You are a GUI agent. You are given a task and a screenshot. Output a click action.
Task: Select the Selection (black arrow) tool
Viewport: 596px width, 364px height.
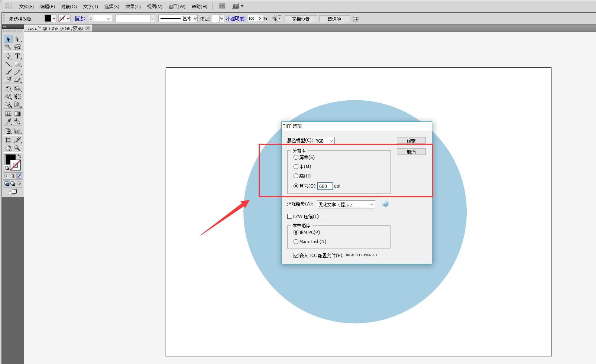click(x=8, y=39)
